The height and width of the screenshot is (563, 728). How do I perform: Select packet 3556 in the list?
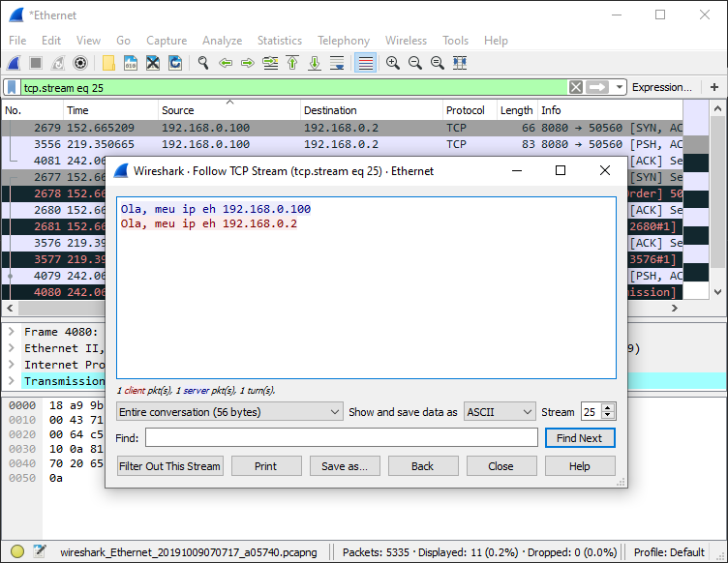[x=342, y=144]
